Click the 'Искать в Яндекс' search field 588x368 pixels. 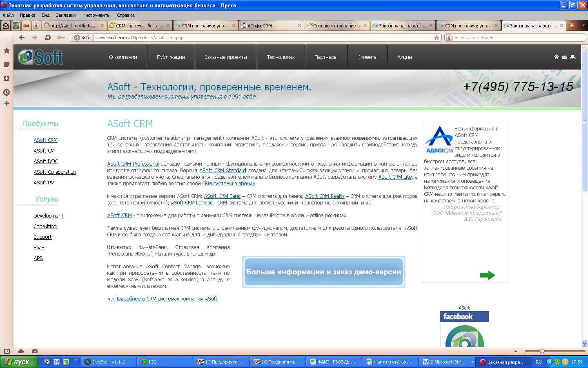(x=522, y=38)
